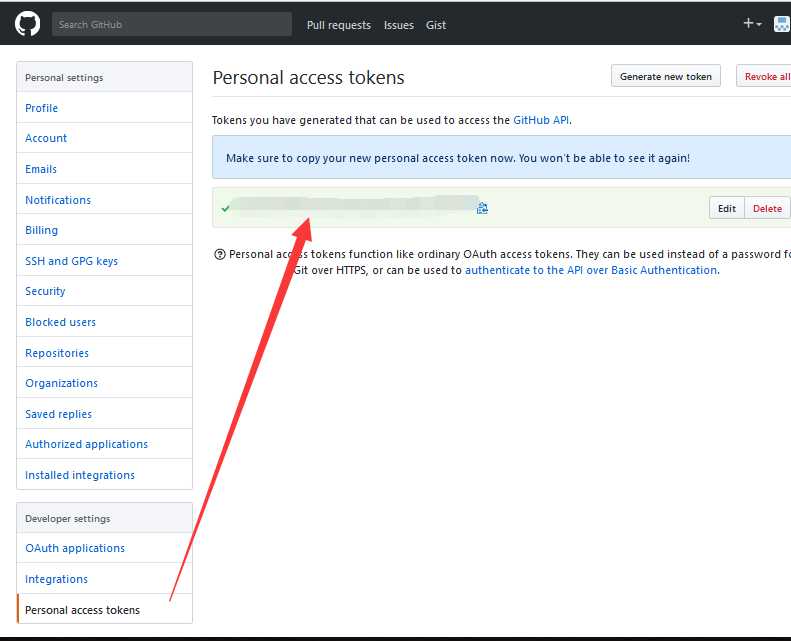The width and height of the screenshot is (791, 641).
Task: Open Saved replies
Action: click(x=104, y=414)
